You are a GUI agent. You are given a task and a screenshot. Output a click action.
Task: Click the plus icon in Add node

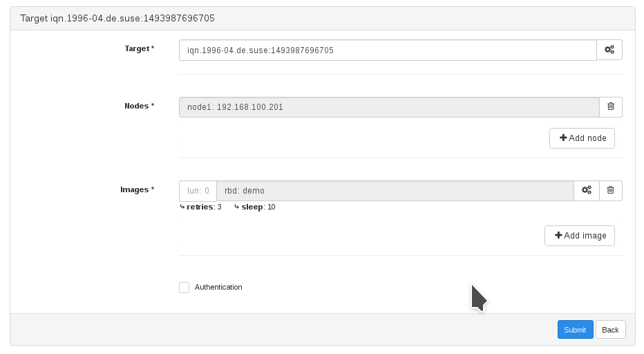[x=563, y=138]
